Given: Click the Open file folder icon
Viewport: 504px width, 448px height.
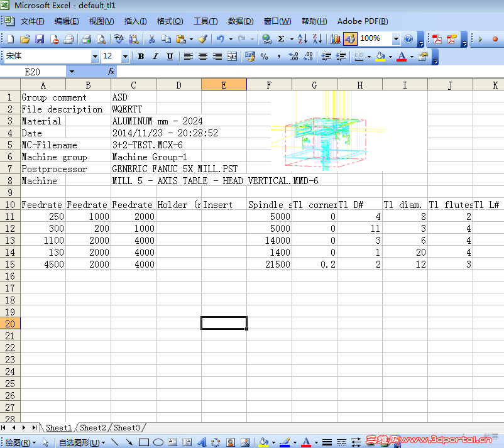Looking at the screenshot, I should (x=25, y=39).
